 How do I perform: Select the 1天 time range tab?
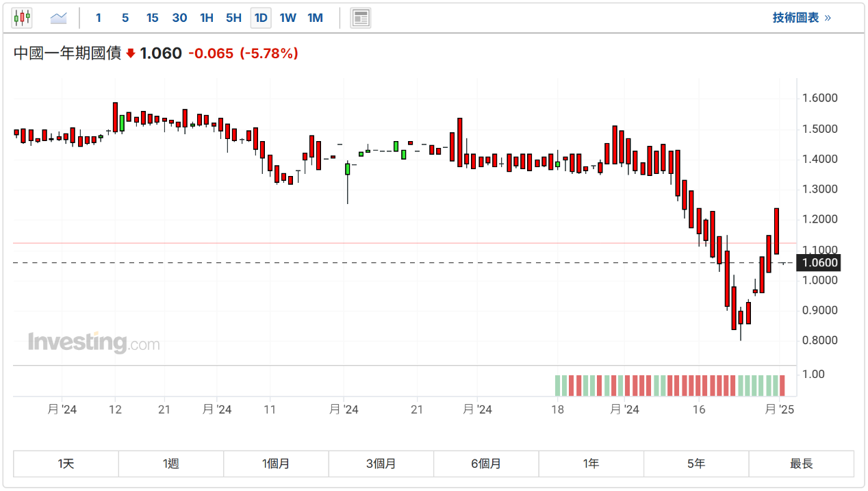click(66, 464)
